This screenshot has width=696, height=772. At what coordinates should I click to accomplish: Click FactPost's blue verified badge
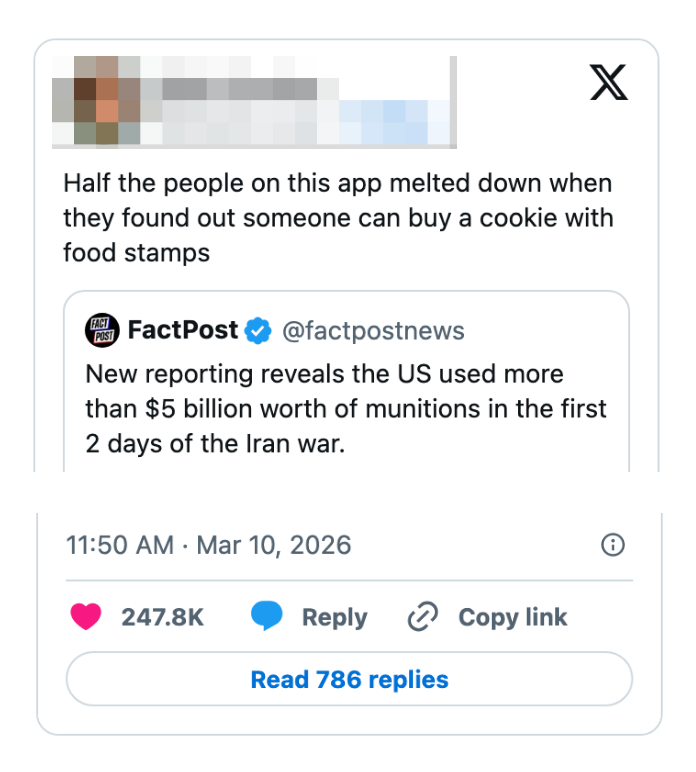click(x=258, y=331)
